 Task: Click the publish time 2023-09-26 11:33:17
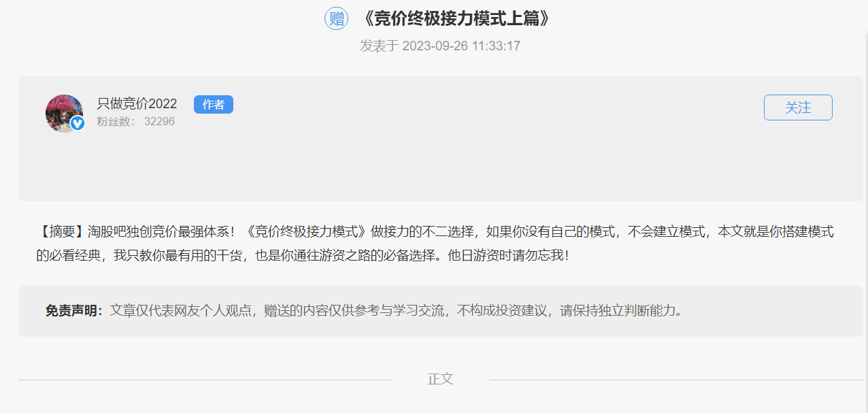[461, 46]
